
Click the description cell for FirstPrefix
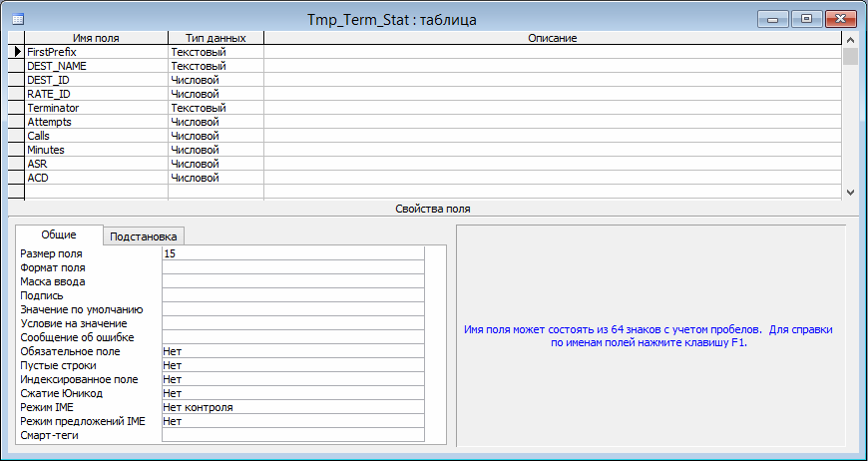553,52
